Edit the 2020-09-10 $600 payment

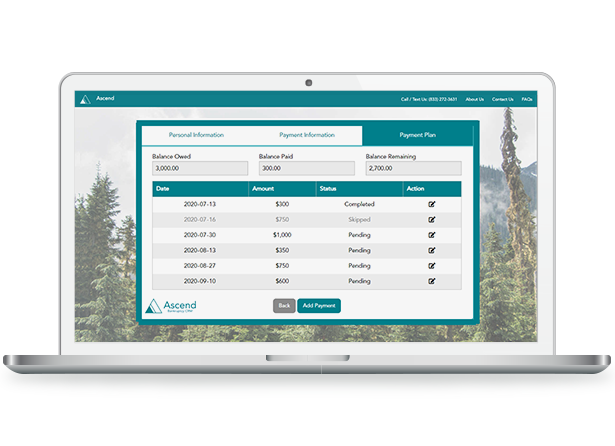point(432,281)
